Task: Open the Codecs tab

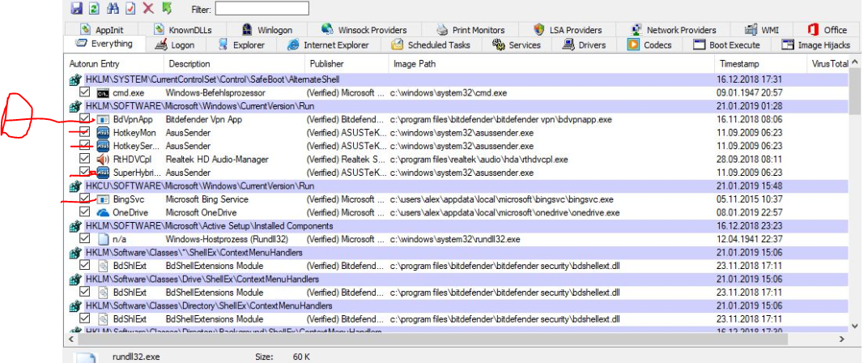Action: tap(650, 45)
